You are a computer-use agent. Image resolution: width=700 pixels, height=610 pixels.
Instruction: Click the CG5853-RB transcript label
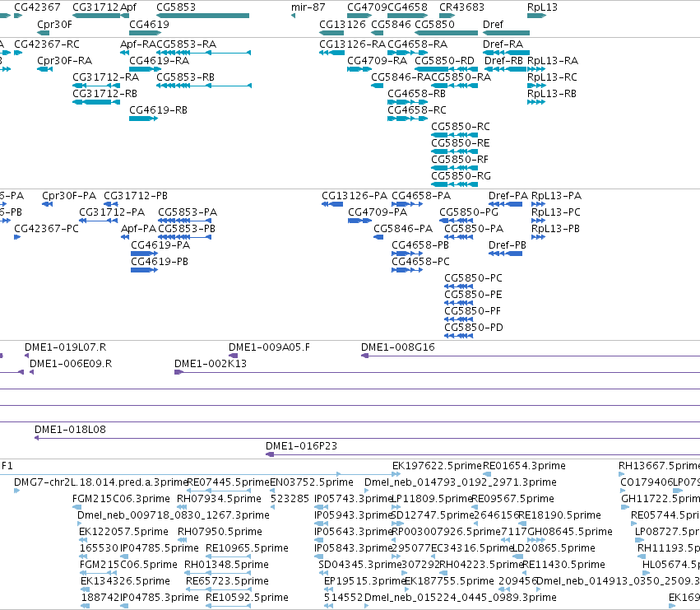click(x=185, y=77)
